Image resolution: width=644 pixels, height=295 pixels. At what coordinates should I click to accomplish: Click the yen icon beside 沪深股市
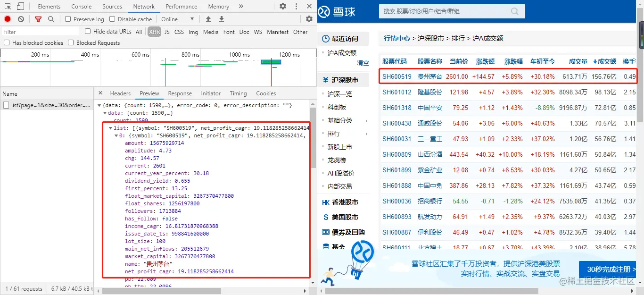pos(326,80)
